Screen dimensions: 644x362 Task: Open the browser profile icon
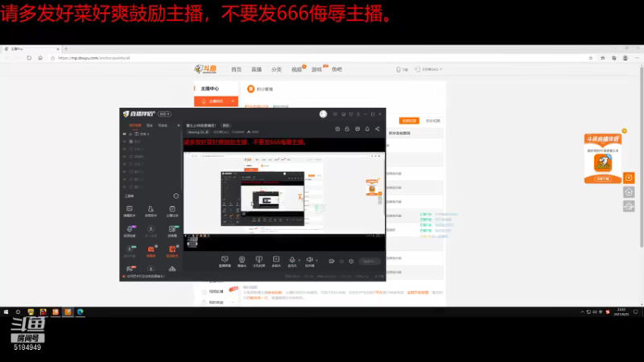point(625,58)
